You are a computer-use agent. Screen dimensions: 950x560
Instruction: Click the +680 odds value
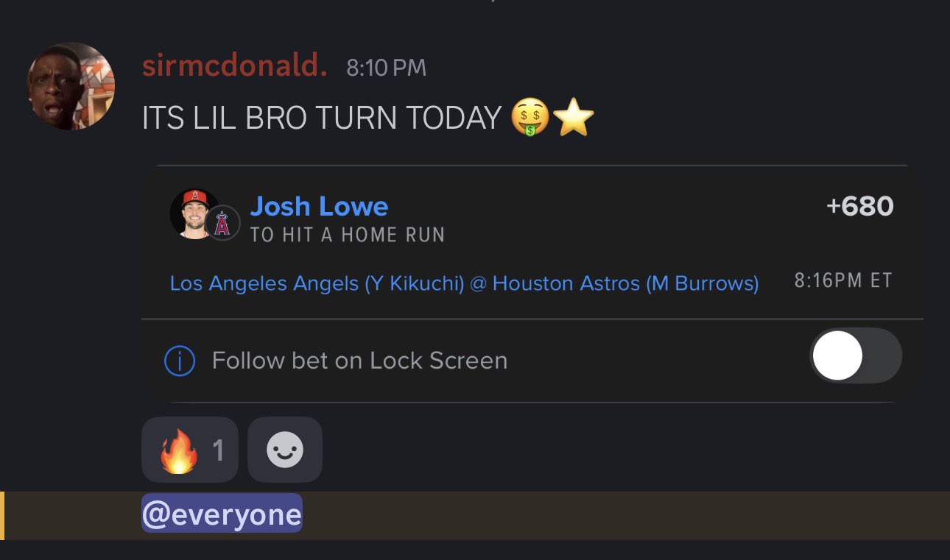point(860,206)
